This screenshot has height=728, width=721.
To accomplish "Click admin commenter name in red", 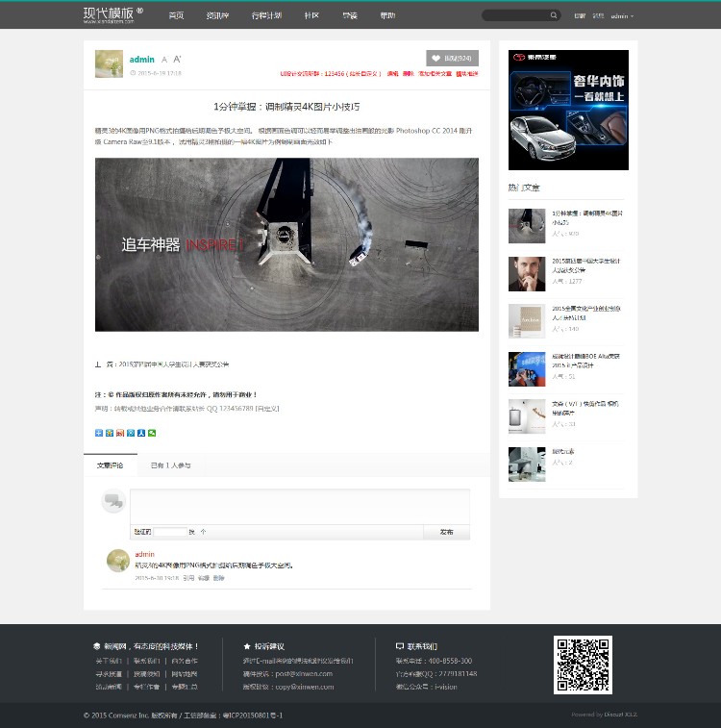I will [x=145, y=554].
